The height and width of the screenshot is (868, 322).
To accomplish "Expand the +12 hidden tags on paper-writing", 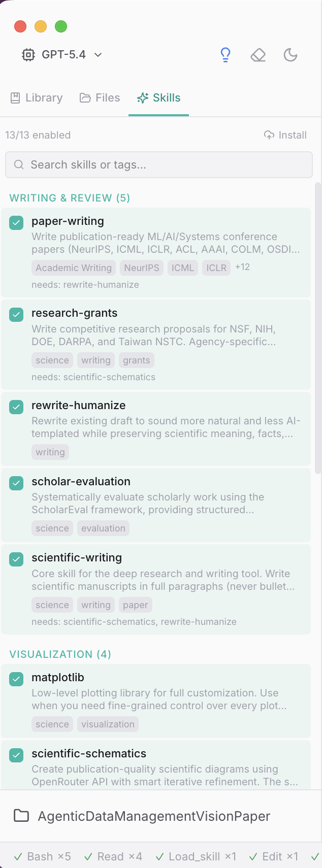I will pos(242,267).
